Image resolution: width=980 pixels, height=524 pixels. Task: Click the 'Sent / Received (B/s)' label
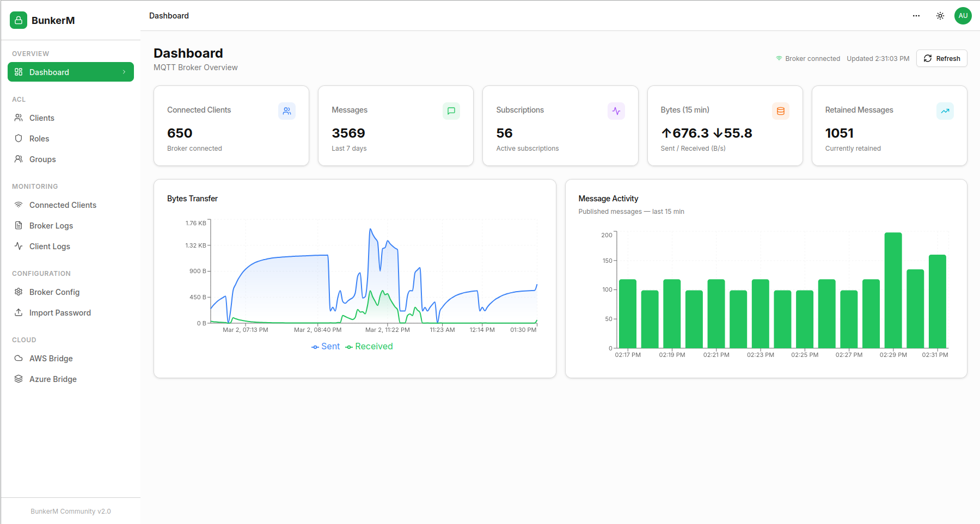(693, 149)
